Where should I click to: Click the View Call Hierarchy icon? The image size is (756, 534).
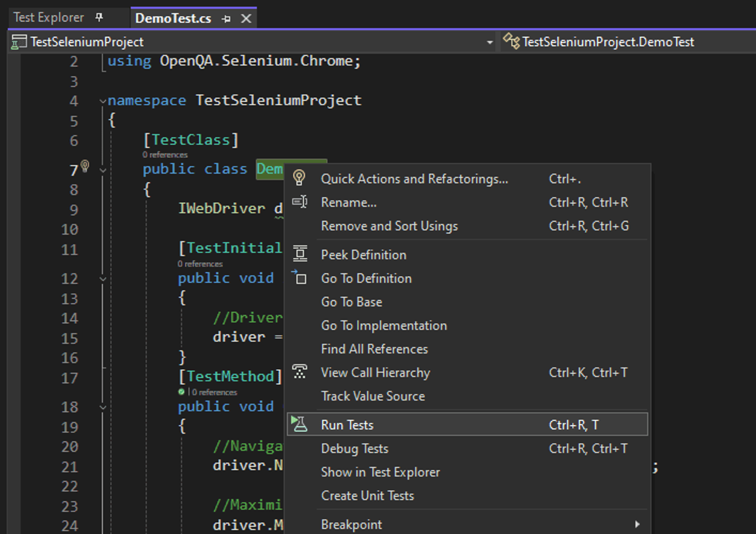pyautogui.click(x=300, y=372)
